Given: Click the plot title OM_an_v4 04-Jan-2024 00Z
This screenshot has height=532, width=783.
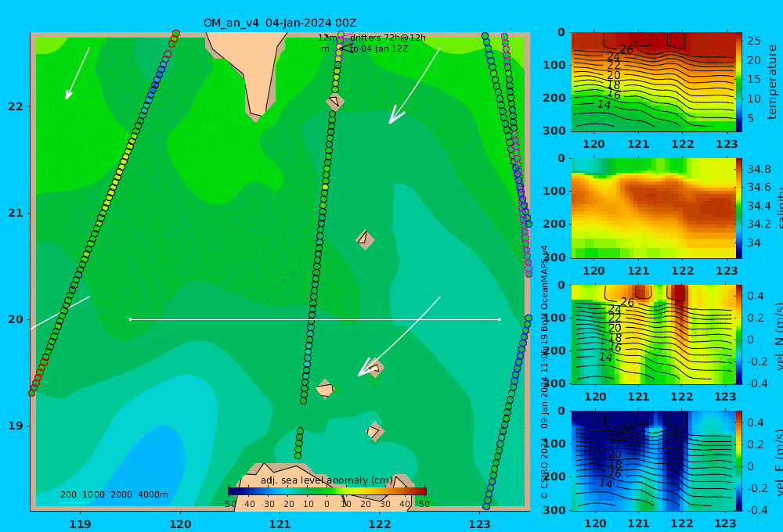Looking at the screenshot, I should pyautogui.click(x=280, y=23).
